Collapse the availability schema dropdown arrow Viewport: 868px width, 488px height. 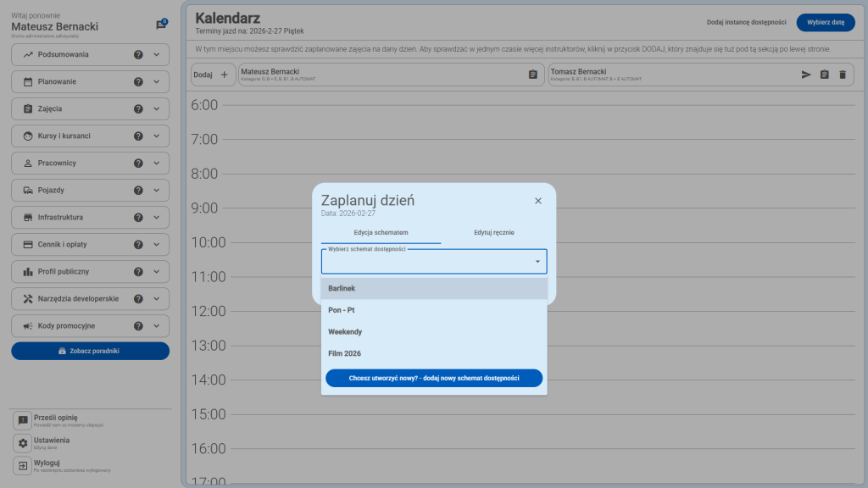point(537,262)
